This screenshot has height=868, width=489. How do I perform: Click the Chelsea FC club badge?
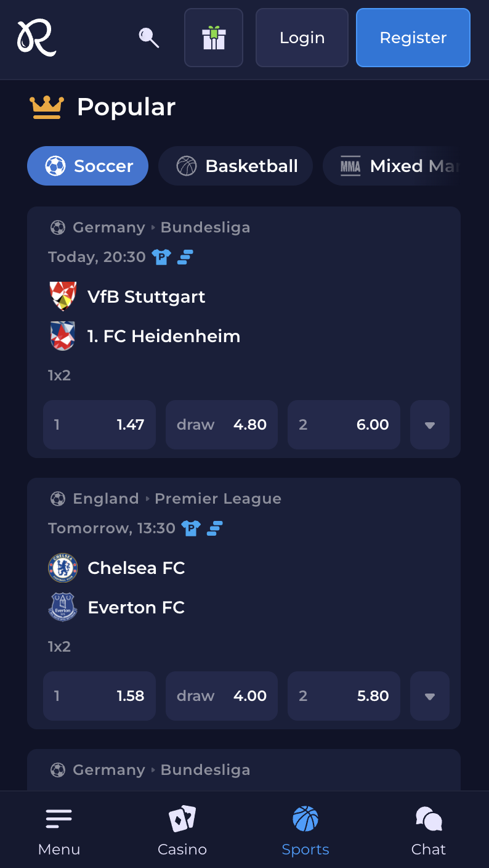[x=63, y=568]
